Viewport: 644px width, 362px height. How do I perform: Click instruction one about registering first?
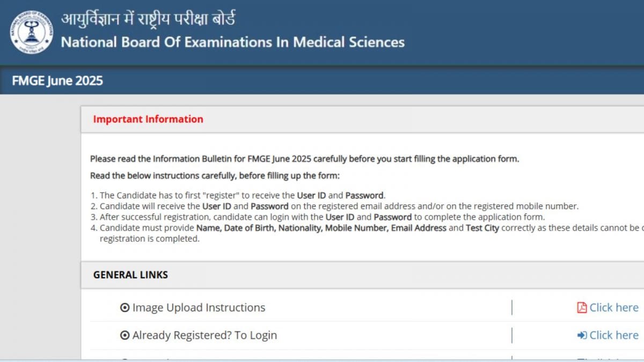[238, 196]
